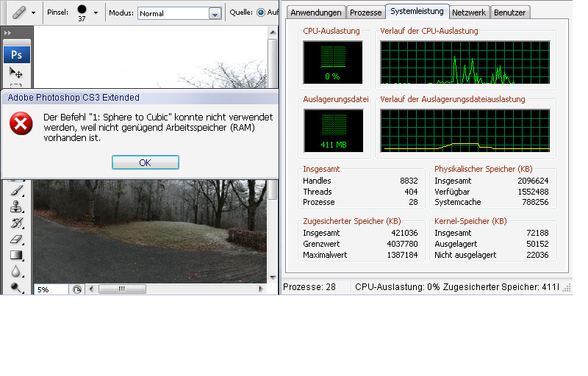Click the 5% zoom level field

click(x=50, y=289)
